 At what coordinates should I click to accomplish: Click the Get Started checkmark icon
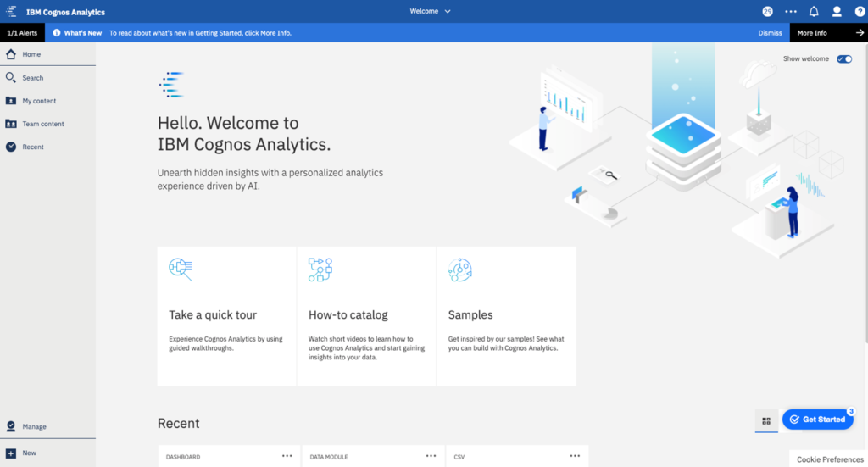click(x=794, y=420)
